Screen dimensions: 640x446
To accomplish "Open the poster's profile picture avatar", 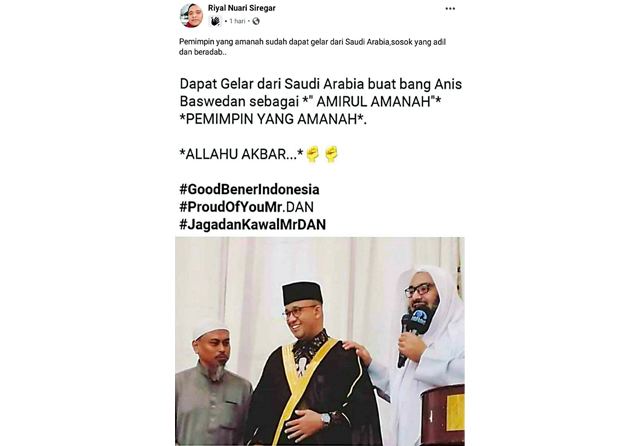I will (191, 15).
